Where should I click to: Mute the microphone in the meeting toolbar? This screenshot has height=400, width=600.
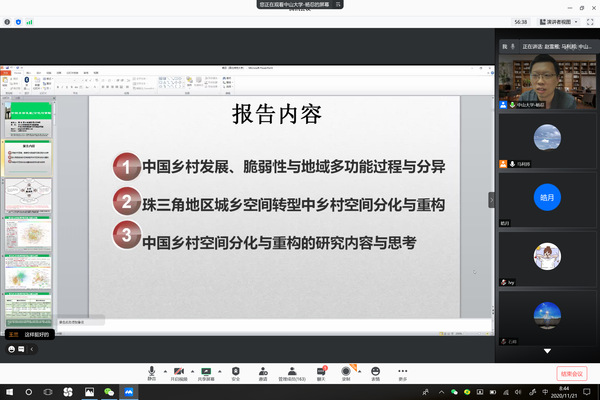pos(152,370)
